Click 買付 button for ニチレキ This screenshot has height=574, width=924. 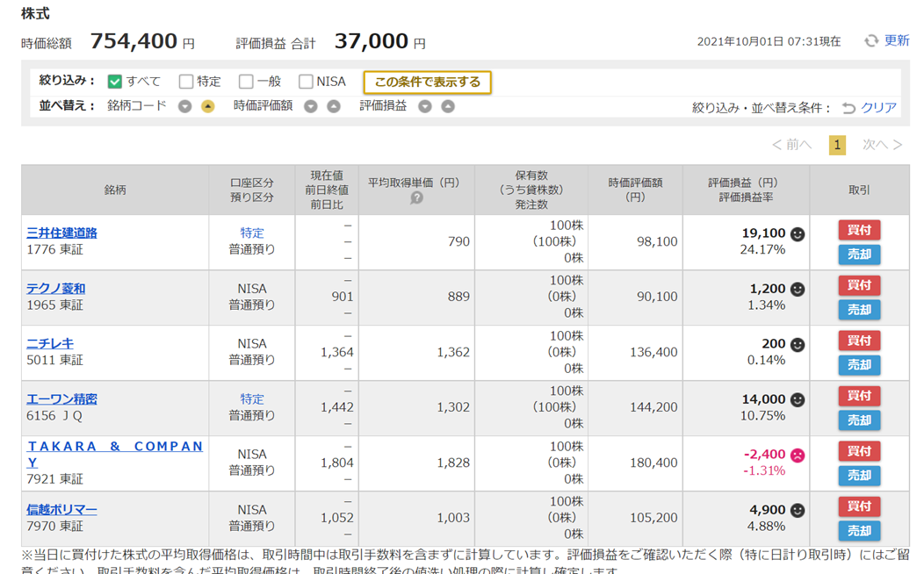point(859,341)
